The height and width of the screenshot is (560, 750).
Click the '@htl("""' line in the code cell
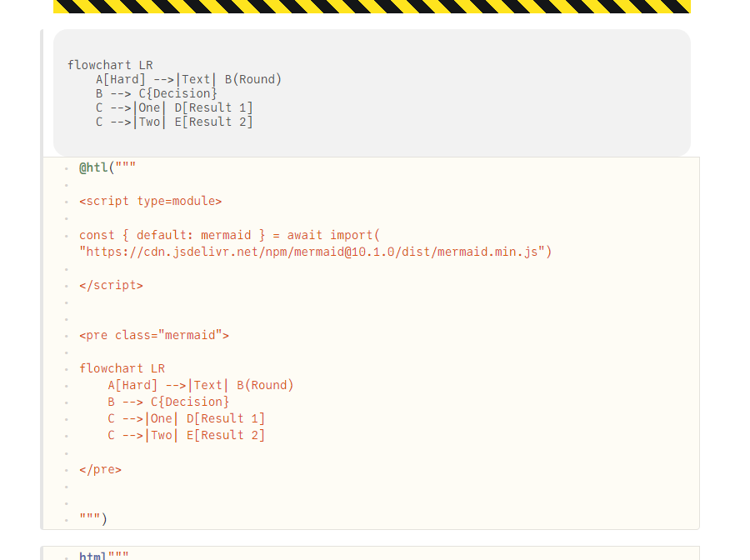[x=107, y=167]
